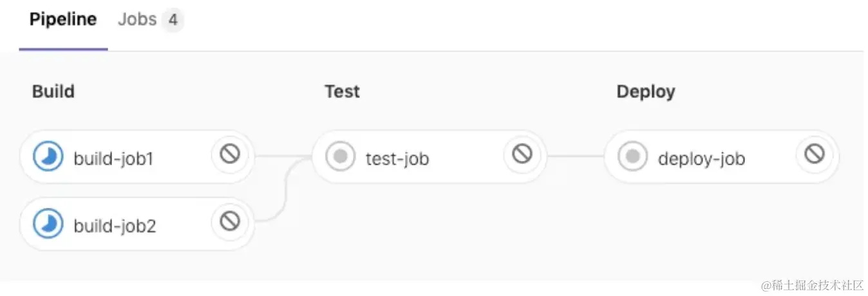The image size is (868, 296).
Task: Open the build-job2 job name link
Action: (115, 226)
